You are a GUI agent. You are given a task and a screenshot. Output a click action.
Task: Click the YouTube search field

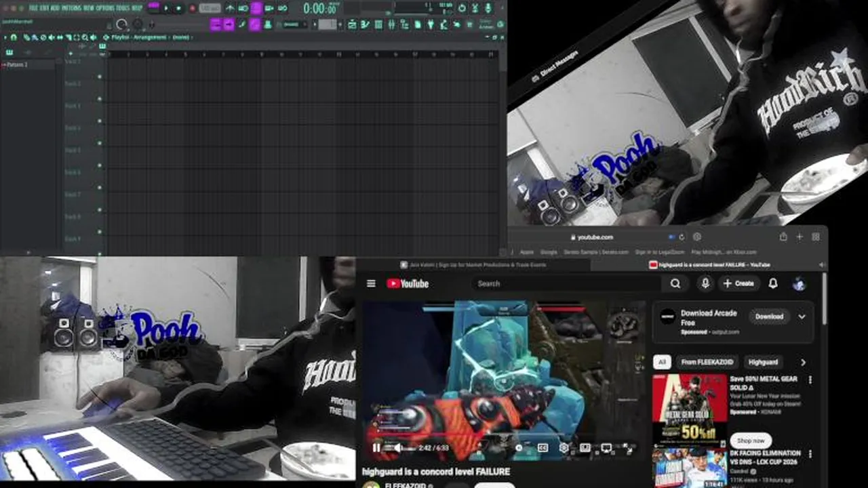click(x=566, y=283)
